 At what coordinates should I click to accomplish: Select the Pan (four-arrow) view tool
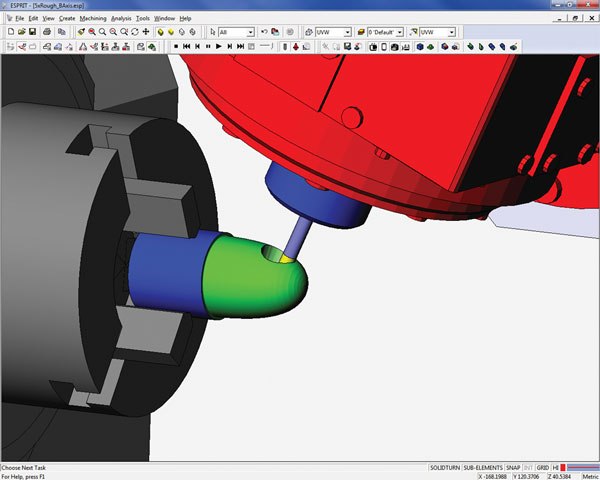[147, 32]
